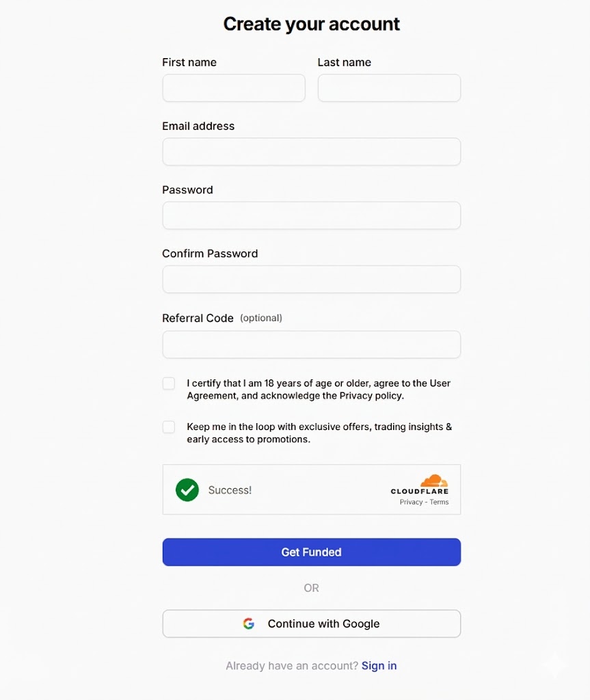
Task: Click the Get Funded button
Action: click(311, 552)
